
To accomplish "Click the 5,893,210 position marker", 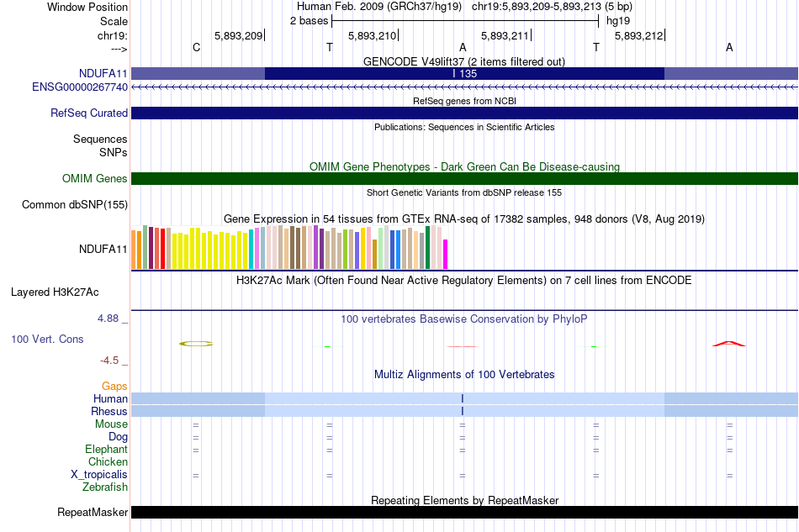I will pyautogui.click(x=373, y=35).
